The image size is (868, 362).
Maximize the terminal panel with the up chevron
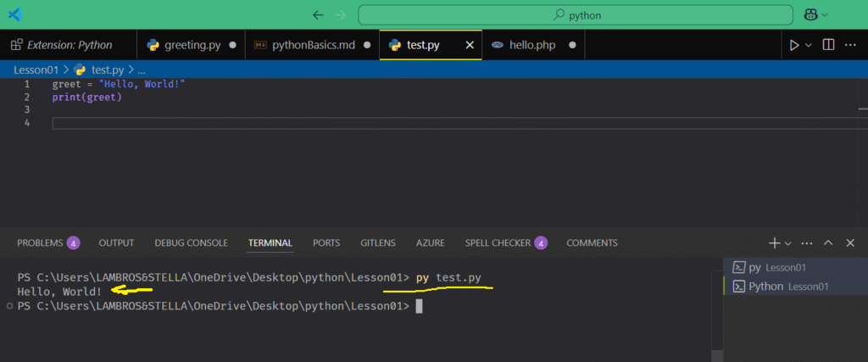coord(828,242)
